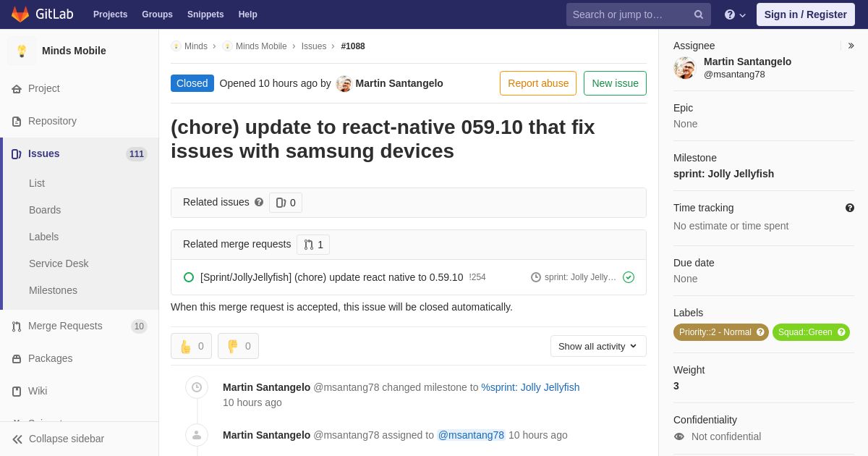Open Projects in top navigation
868x456 pixels.
coord(110,14)
